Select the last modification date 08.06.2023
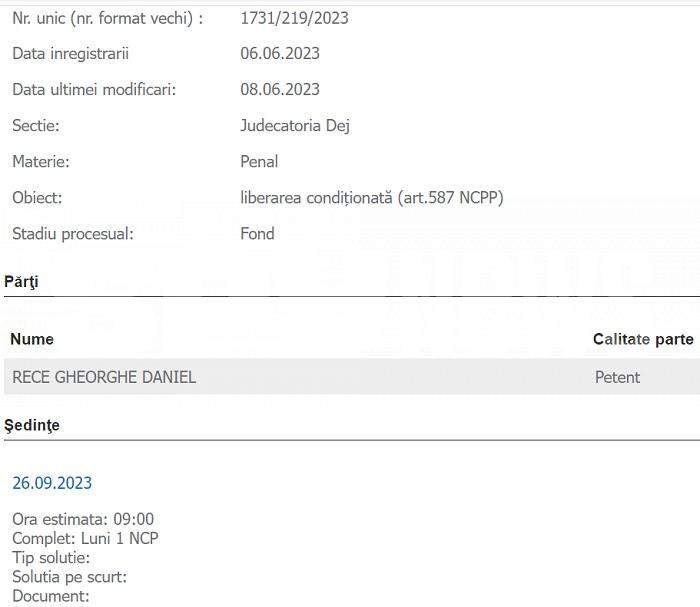 coord(280,89)
